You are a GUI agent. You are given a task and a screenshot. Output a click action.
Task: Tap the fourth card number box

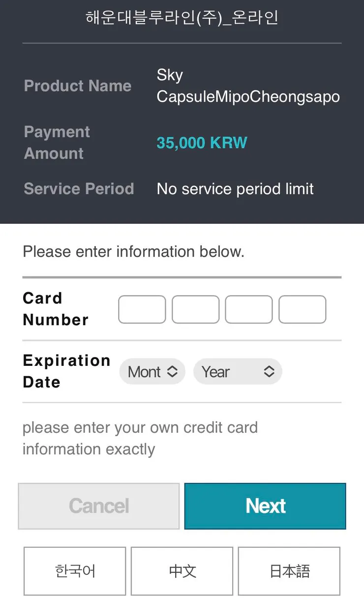pyautogui.click(x=302, y=309)
